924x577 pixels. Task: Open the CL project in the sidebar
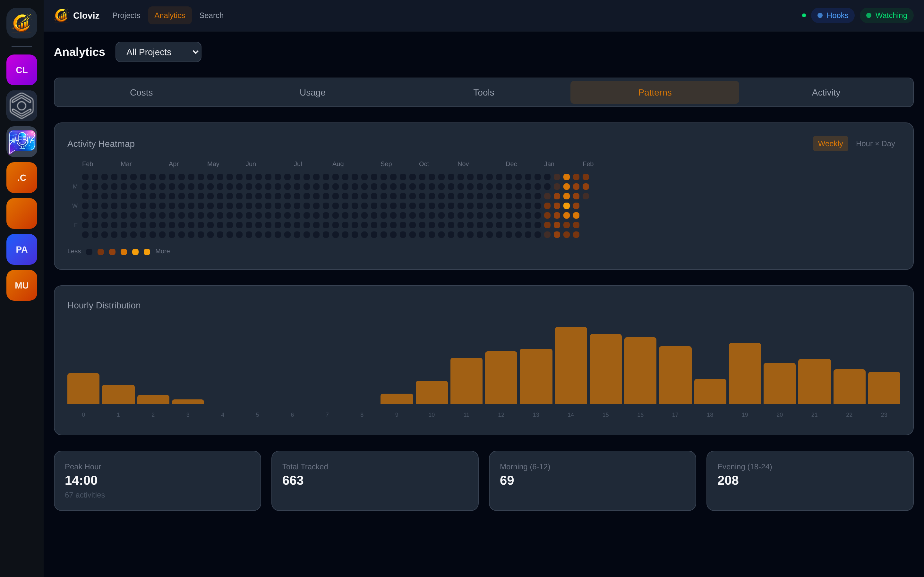(22, 70)
